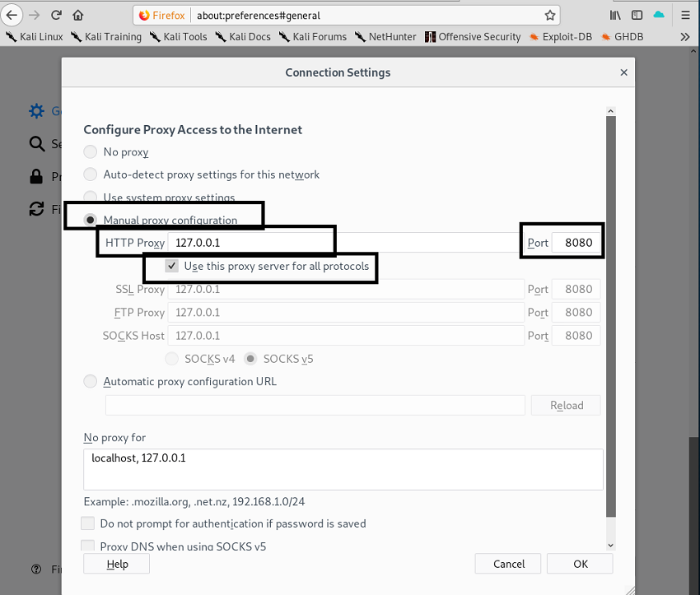Open the Exploit-DB bookmark
The height and width of the screenshot is (595, 700).
[560, 36]
